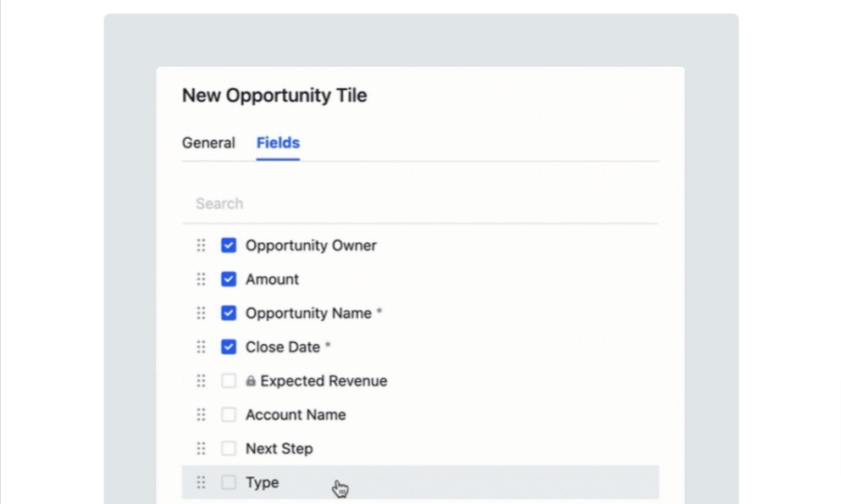This screenshot has height=504, width=841.
Task: Click the drag handle beside Close Date
Action: pyautogui.click(x=201, y=346)
